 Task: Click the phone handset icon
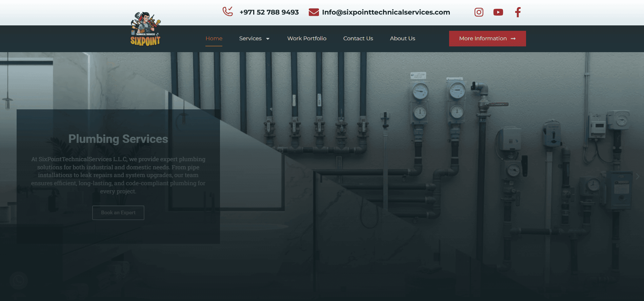click(x=228, y=12)
